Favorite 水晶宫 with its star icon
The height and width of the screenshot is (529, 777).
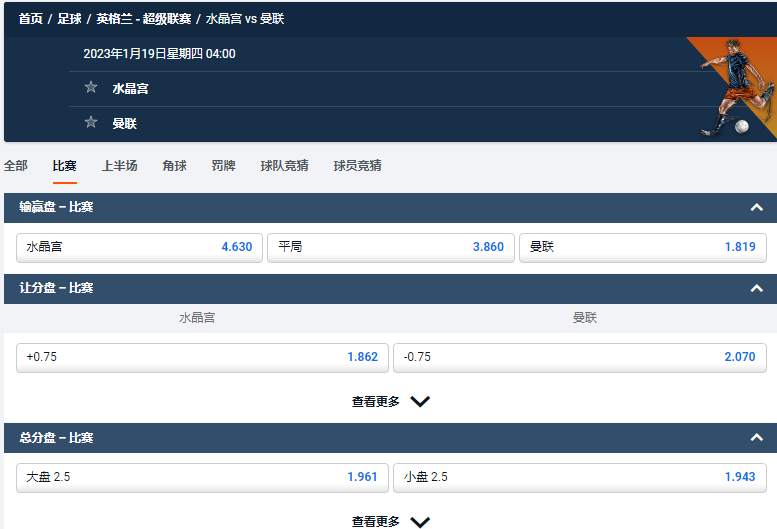point(91,87)
